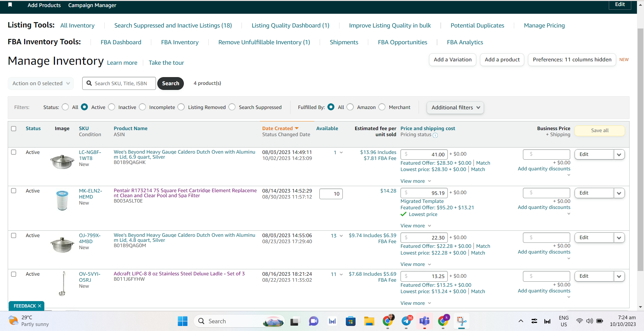
Task: Filter Fulfilled By Merchant
Action: [x=382, y=107]
